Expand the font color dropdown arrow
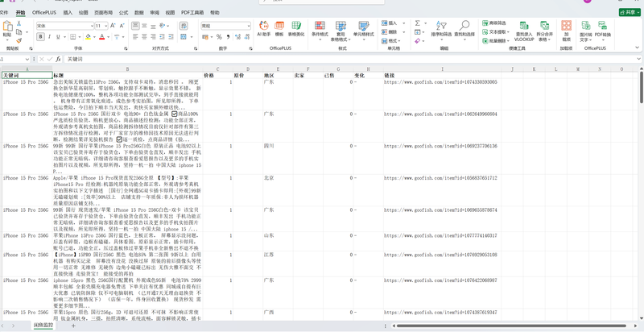This screenshot has height=332, width=644. point(109,37)
